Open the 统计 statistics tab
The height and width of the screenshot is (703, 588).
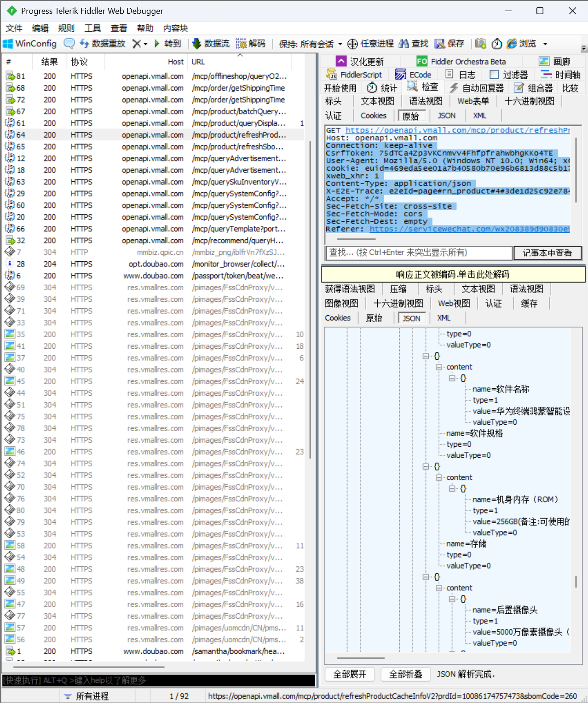tap(382, 88)
